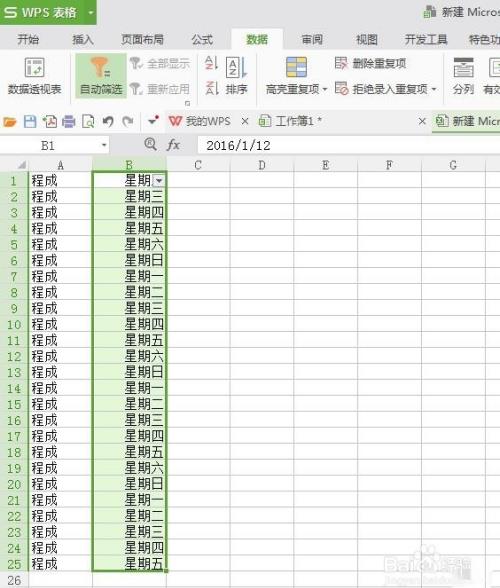Select column F header
The width and height of the screenshot is (500, 588).
(389, 165)
